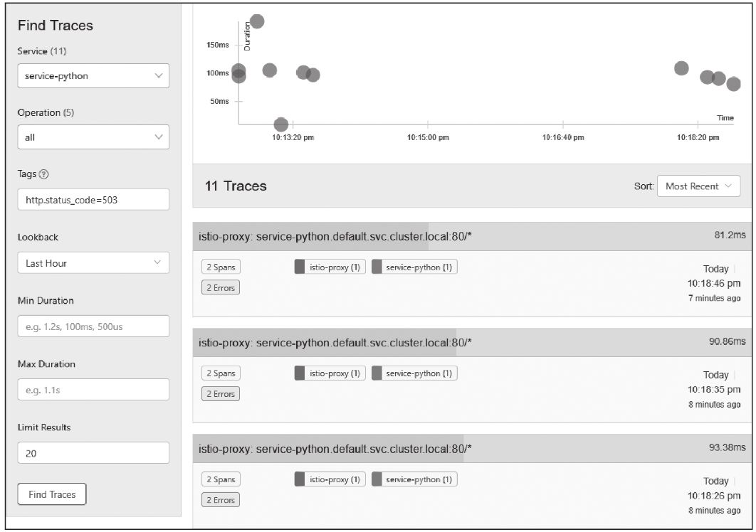Image resolution: width=756 pixels, height=532 pixels.
Task: Click the 2 Errors badge in the 90.86ms trace
Action: click(221, 394)
